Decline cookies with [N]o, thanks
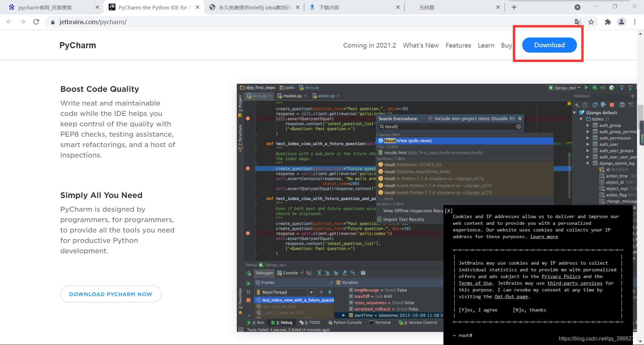The width and height of the screenshot is (644, 345). click(529, 310)
